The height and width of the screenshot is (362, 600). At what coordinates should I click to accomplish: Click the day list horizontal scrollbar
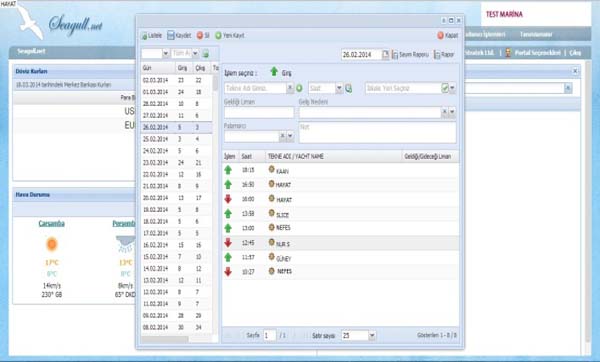(165, 339)
